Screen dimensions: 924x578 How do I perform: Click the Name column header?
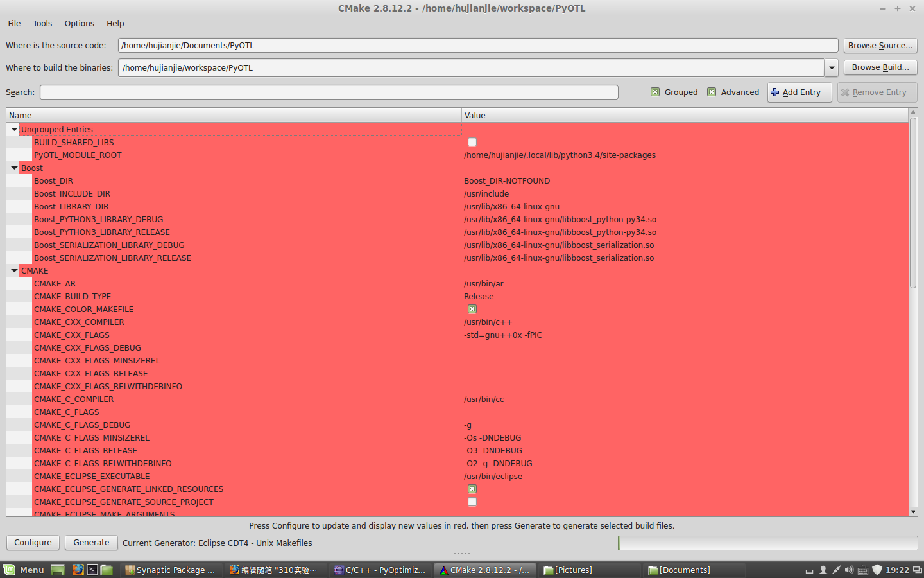pos(234,116)
